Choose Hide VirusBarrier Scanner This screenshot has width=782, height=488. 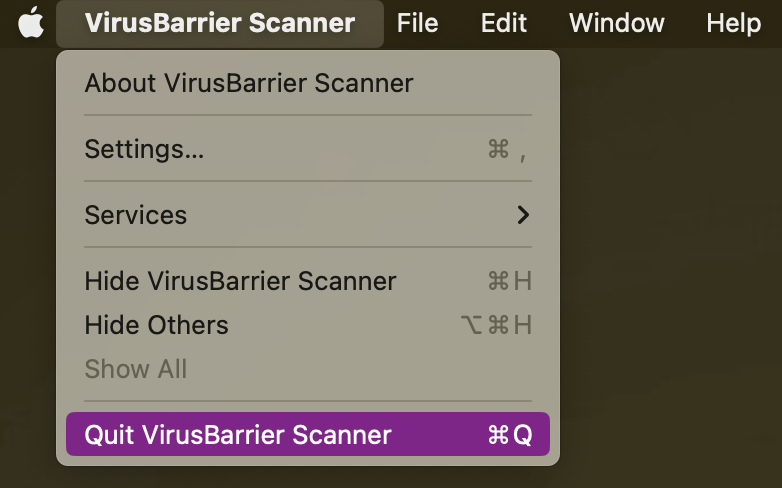[x=308, y=281]
